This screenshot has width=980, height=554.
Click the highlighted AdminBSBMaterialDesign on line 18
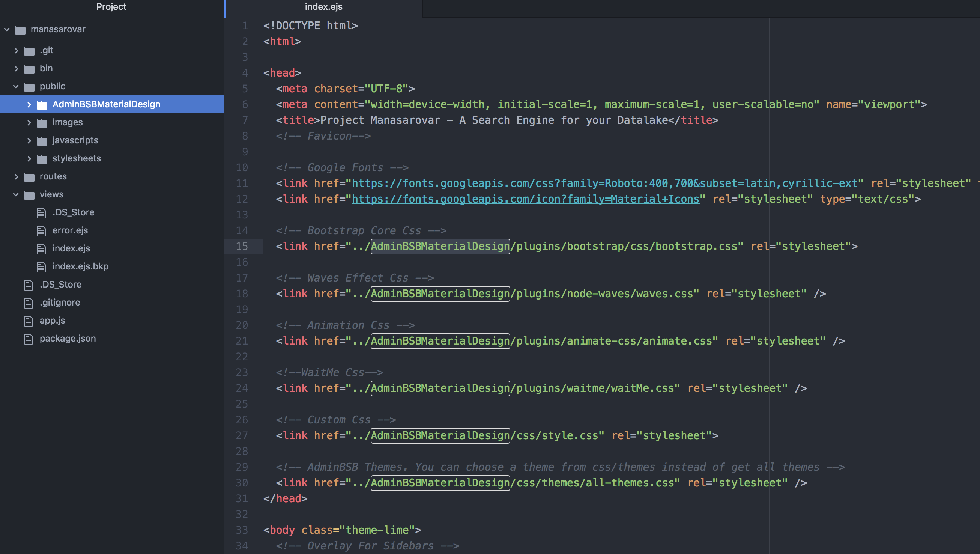440,294
